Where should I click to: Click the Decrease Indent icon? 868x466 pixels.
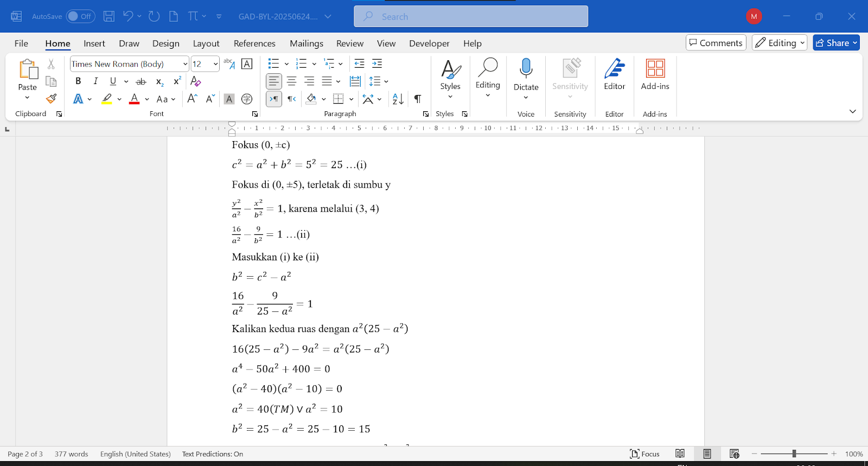(x=359, y=64)
